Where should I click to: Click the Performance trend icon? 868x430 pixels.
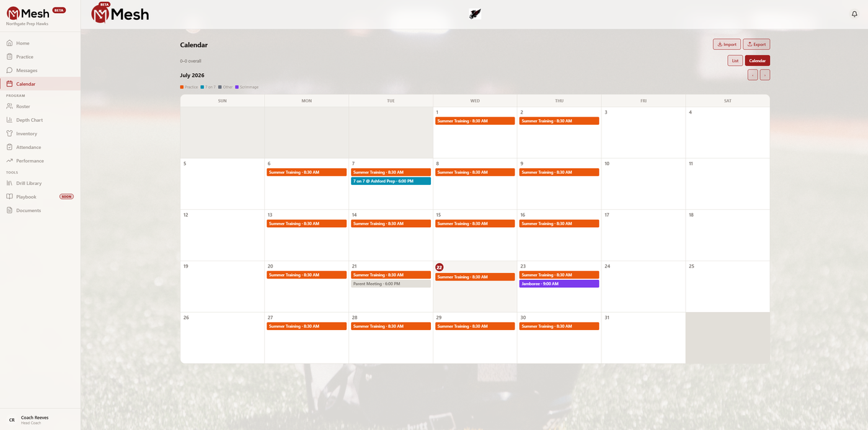tap(9, 161)
